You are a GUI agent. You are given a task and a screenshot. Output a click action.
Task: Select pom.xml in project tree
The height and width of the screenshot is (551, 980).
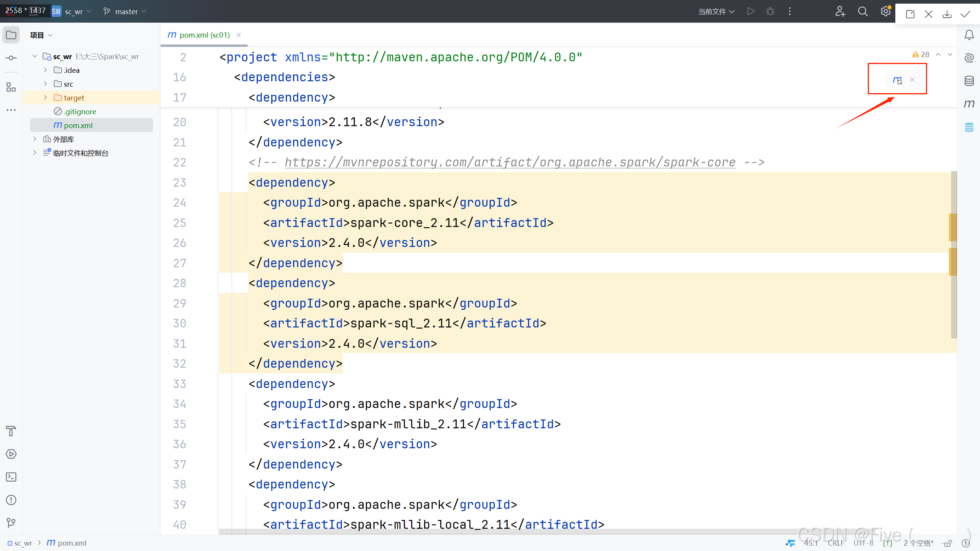click(x=78, y=125)
